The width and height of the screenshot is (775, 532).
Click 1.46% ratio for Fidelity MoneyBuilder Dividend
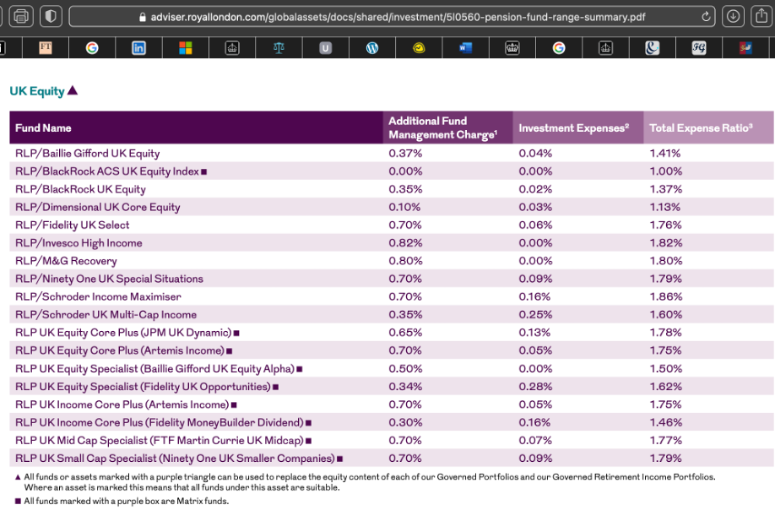(666, 423)
